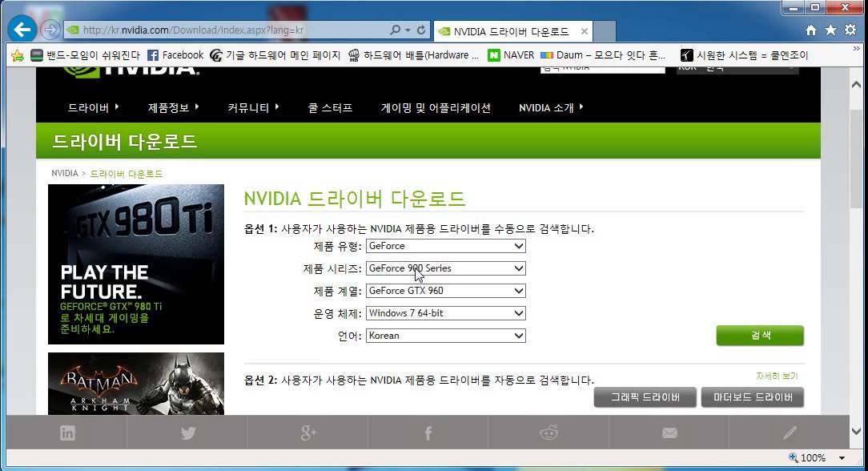Click the new tab button

click(x=605, y=31)
